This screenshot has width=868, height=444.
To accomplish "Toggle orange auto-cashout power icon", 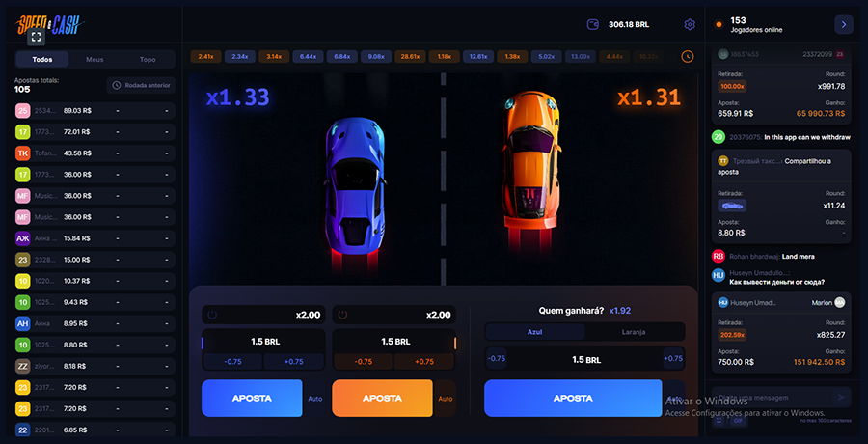I will [342, 315].
